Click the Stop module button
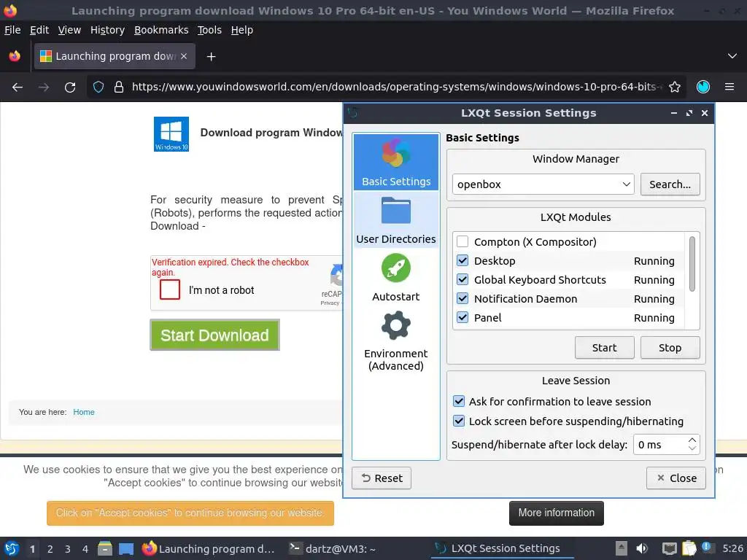This screenshot has height=560, width=747. pyautogui.click(x=670, y=348)
